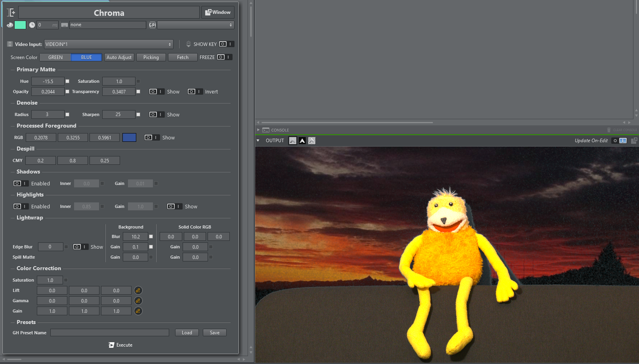
Task: Toggle the Shadows Enabled switch
Action: 21,183
